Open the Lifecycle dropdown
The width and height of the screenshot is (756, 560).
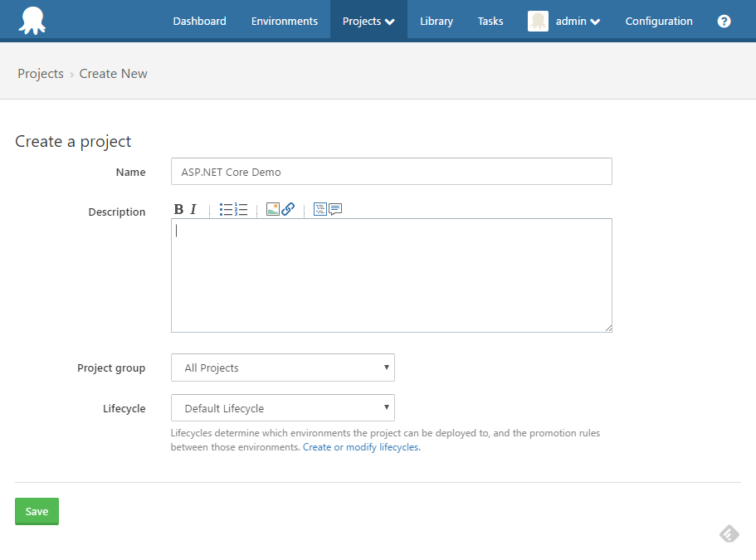282,408
